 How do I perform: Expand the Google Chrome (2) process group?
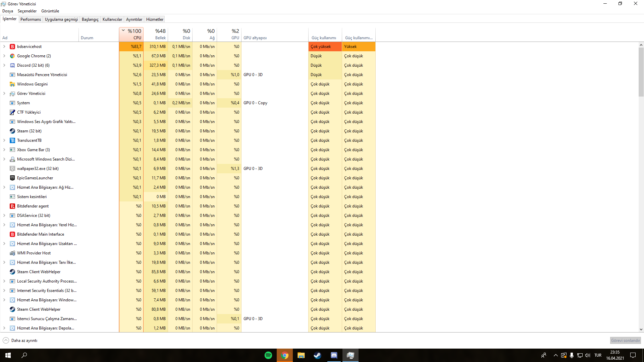pyautogui.click(x=4, y=56)
